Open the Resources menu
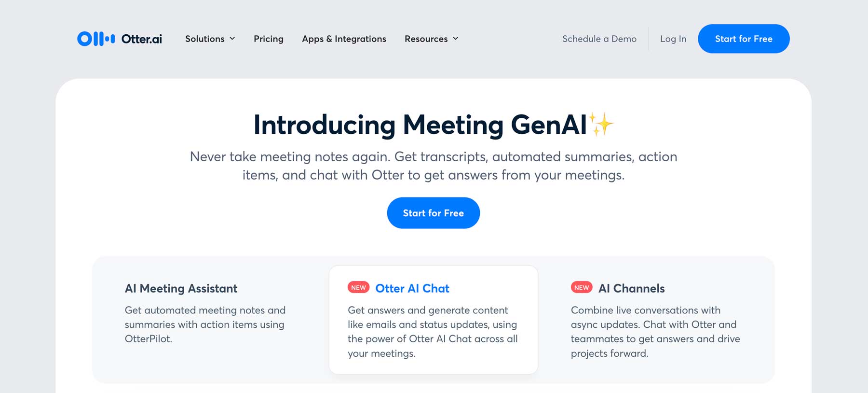 [426, 39]
